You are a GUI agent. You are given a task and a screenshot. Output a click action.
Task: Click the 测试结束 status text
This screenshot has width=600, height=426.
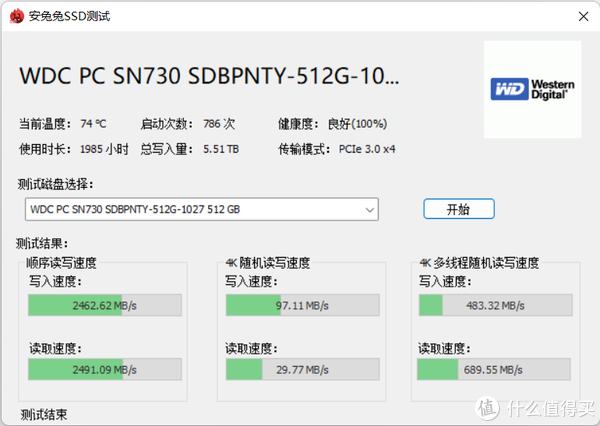tap(44, 415)
